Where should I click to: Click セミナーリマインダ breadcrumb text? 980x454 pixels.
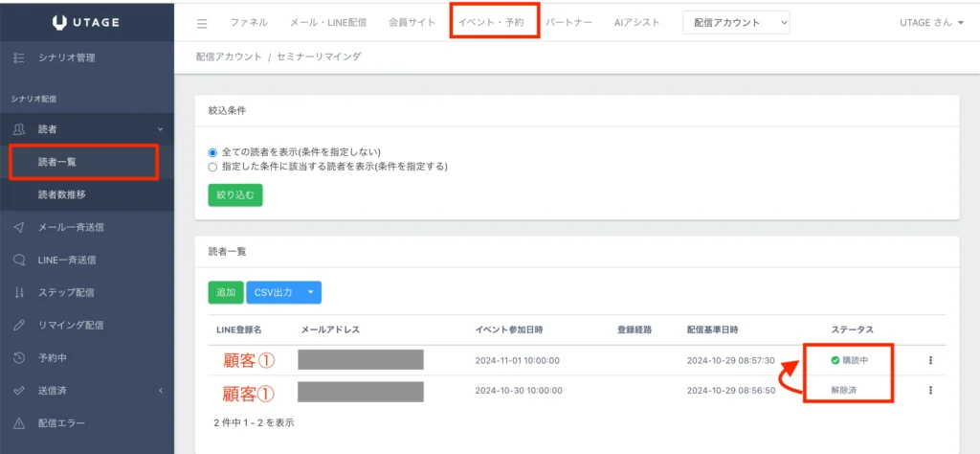pos(319,57)
